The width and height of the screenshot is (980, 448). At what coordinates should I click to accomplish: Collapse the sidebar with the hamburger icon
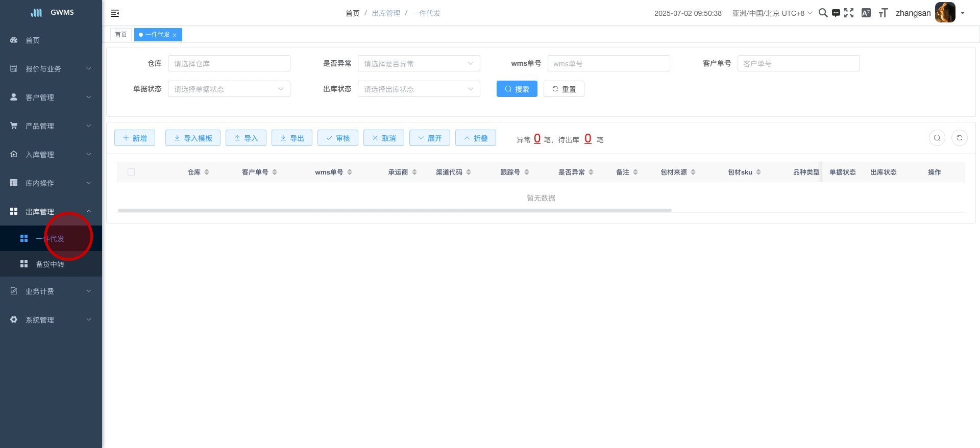tap(115, 13)
